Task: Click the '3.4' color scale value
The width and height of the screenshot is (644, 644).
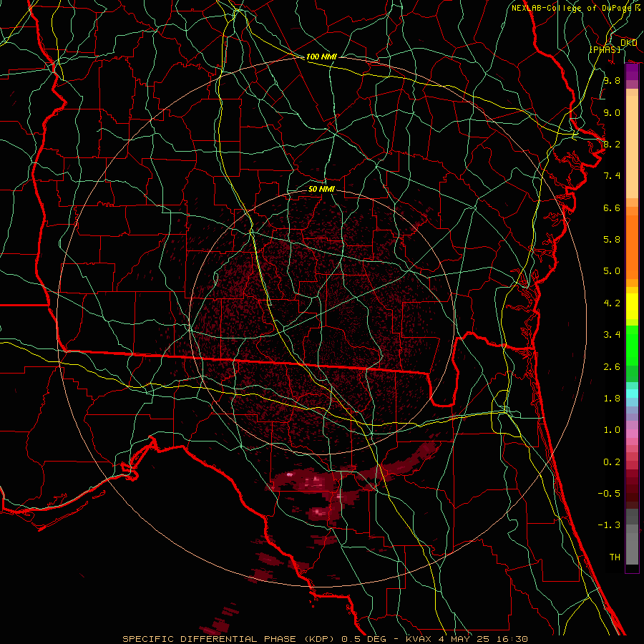Action: click(612, 335)
